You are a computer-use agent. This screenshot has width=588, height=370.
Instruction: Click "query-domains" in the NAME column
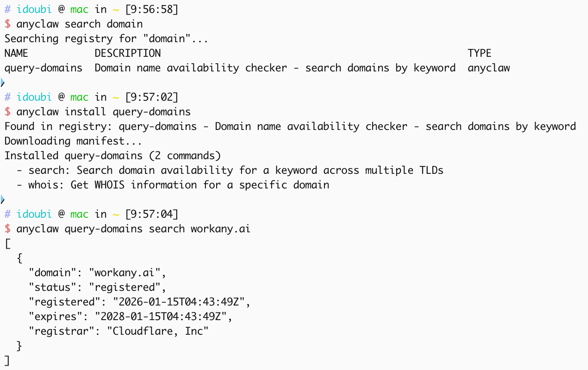pyautogui.click(x=43, y=68)
